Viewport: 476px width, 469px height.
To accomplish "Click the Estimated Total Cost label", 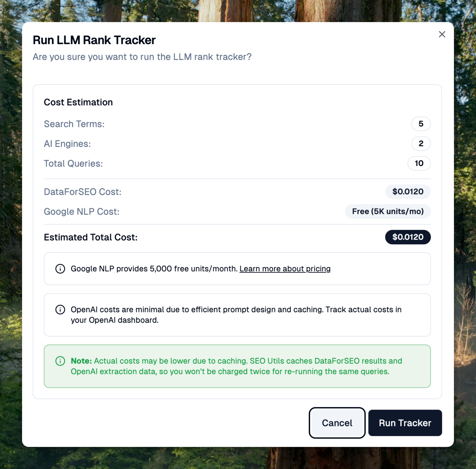I will pos(91,237).
